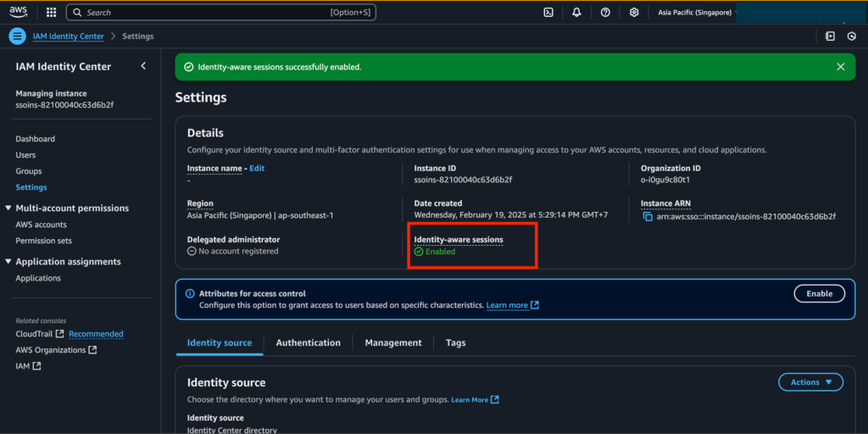The height and width of the screenshot is (434, 868).
Task: Copy the Instance ARN to clipboard
Action: [x=647, y=216]
